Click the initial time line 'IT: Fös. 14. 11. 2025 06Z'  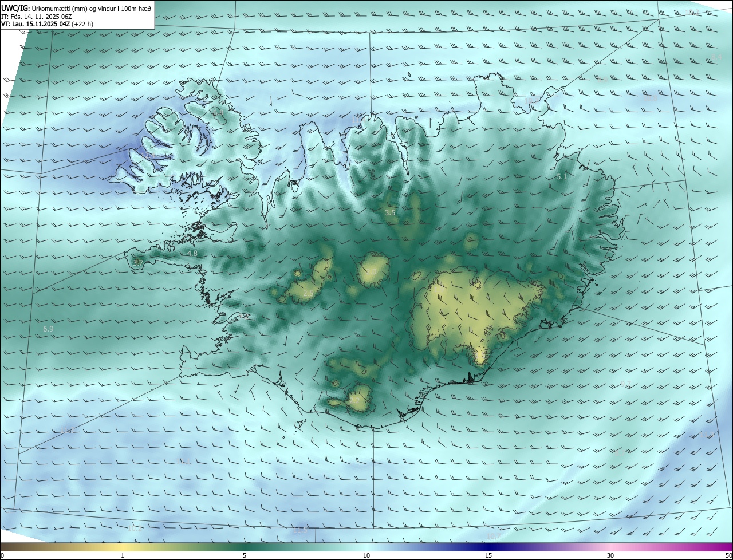(x=37, y=17)
